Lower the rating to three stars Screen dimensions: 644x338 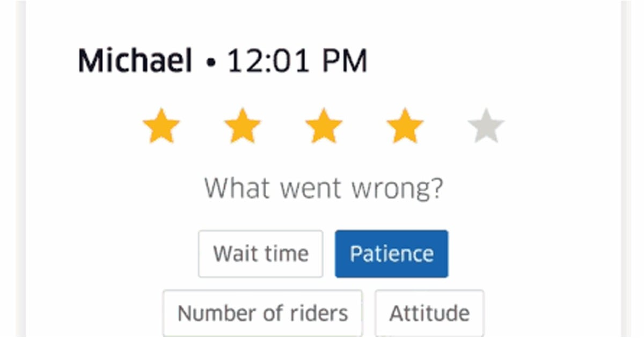pyautogui.click(x=324, y=127)
